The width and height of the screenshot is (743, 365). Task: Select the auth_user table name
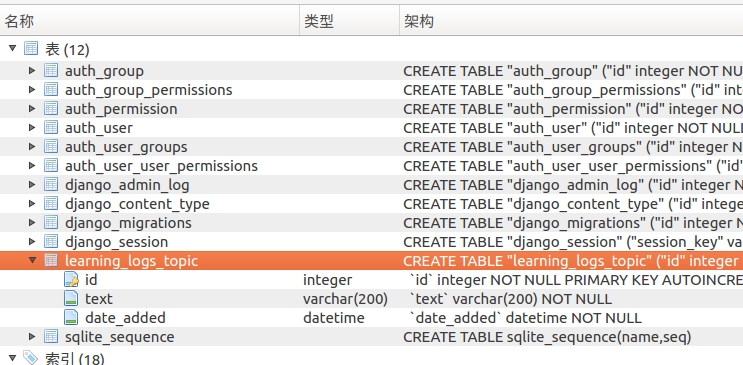click(x=99, y=128)
